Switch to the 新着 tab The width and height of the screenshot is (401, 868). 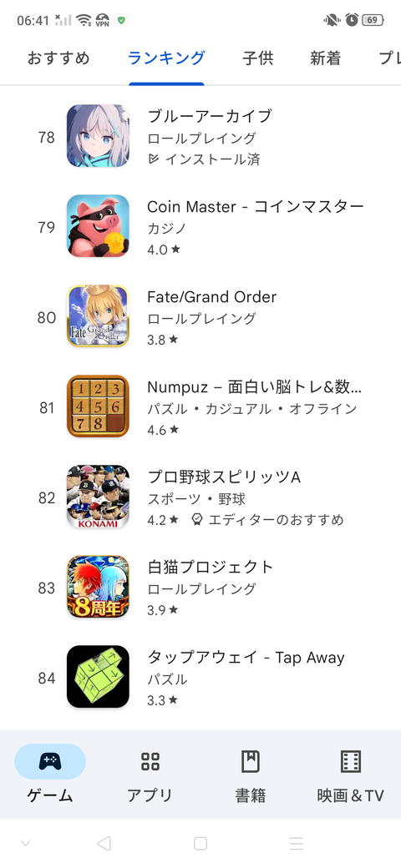(x=326, y=58)
